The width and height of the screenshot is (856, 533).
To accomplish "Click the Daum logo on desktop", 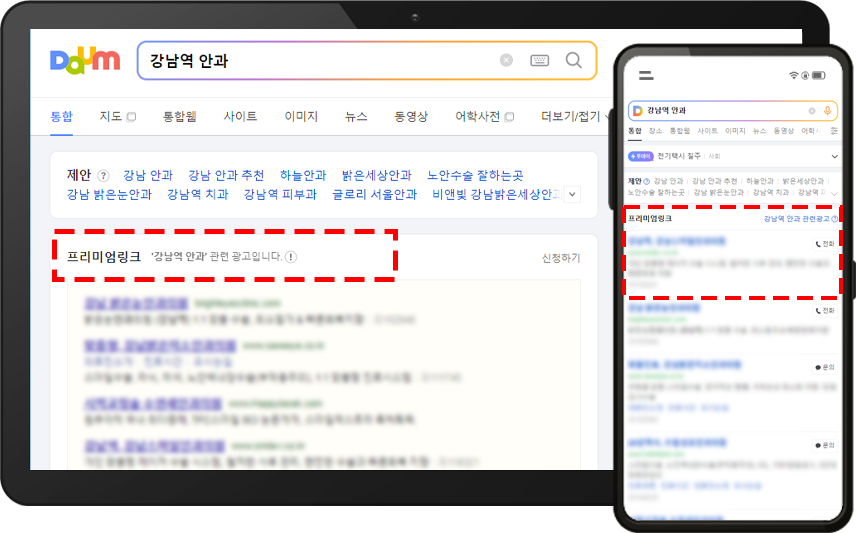I will 85,60.
